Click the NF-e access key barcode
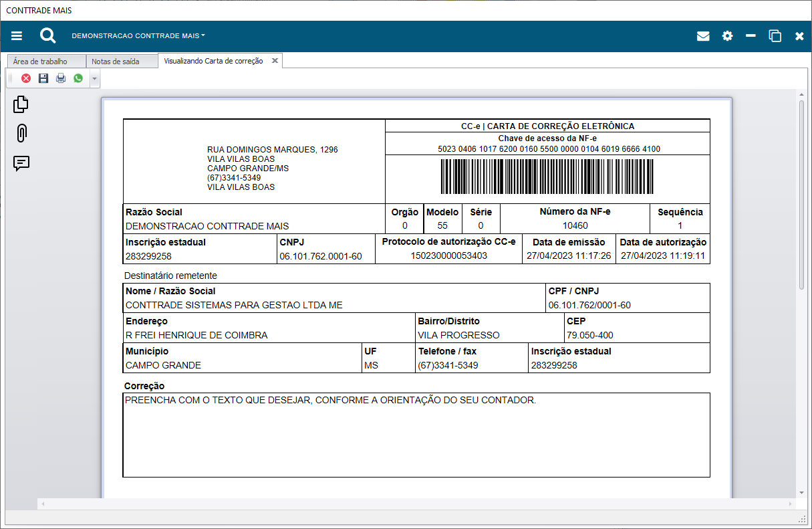This screenshot has height=529, width=812. coord(547,176)
